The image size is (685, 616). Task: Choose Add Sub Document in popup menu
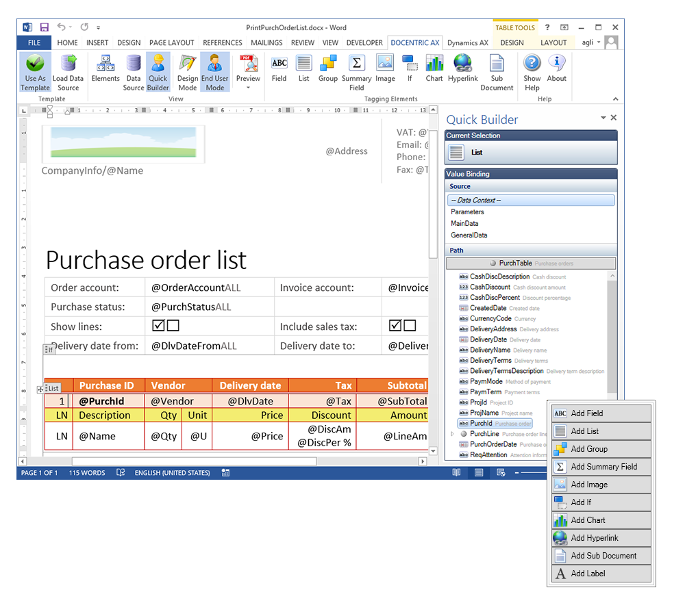tap(601, 556)
